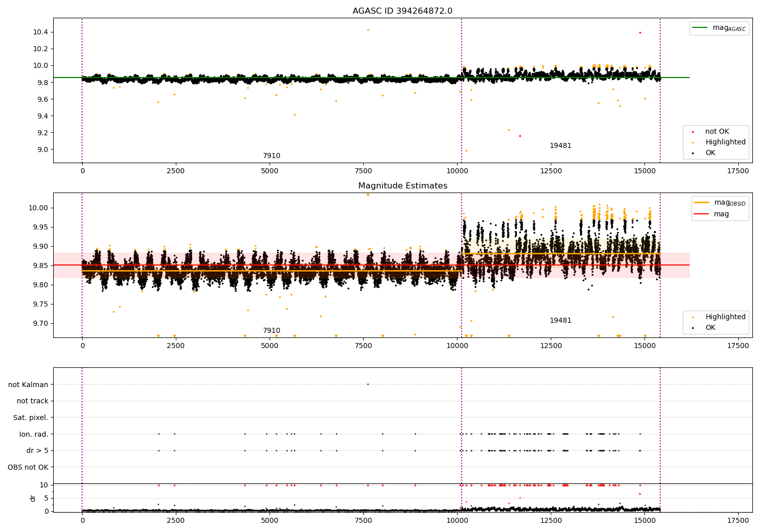Select the 'Ion. rad.' axis label
Screen dimensions: 760x532
tap(34, 434)
